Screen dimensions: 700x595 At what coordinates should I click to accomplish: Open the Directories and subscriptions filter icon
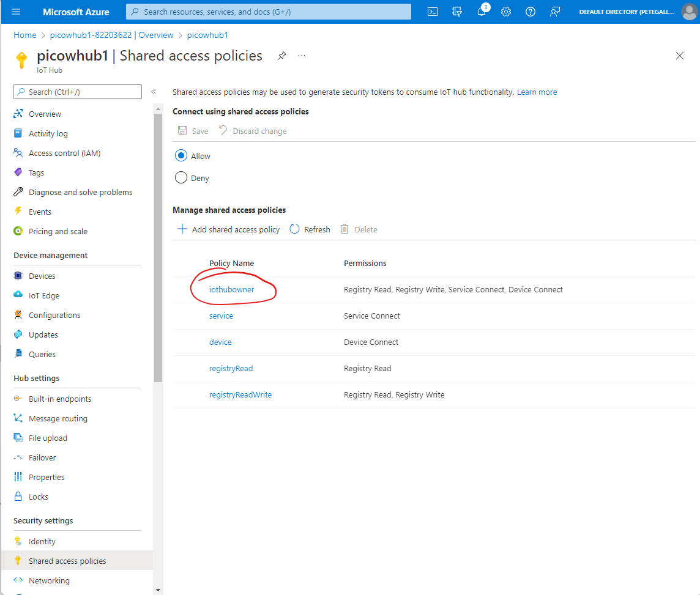(456, 12)
